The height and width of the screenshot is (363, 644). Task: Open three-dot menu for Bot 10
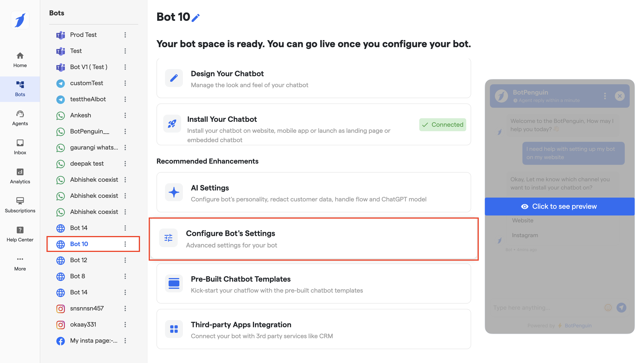coord(125,244)
